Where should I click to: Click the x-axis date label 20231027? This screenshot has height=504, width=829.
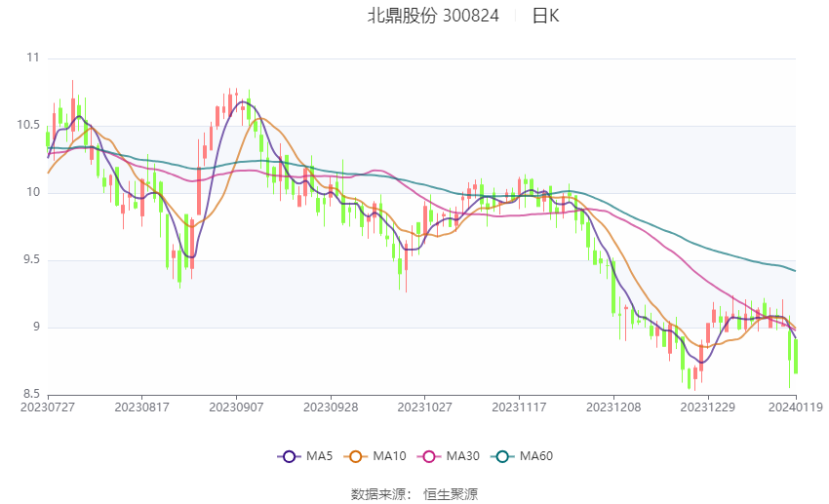click(424, 407)
